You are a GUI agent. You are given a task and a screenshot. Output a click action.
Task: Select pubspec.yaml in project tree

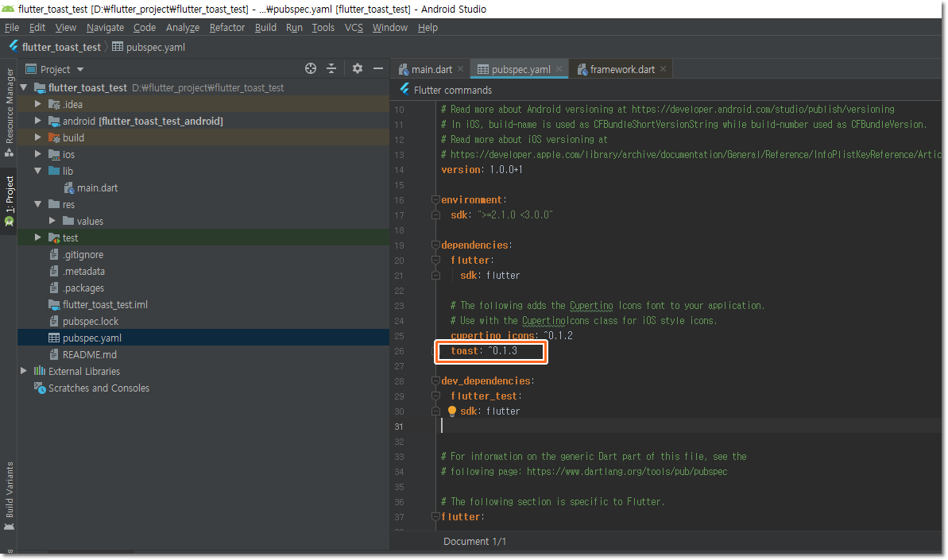point(92,338)
